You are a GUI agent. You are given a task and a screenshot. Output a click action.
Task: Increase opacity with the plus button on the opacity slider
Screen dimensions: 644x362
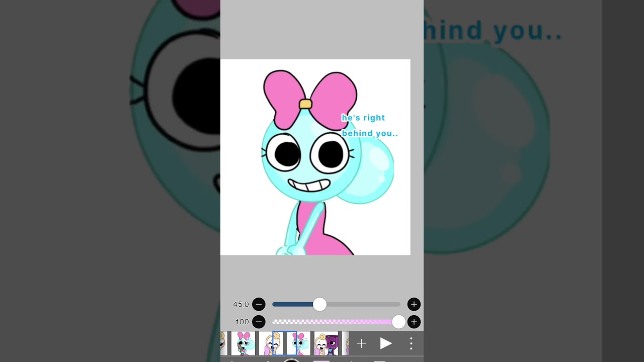click(414, 322)
